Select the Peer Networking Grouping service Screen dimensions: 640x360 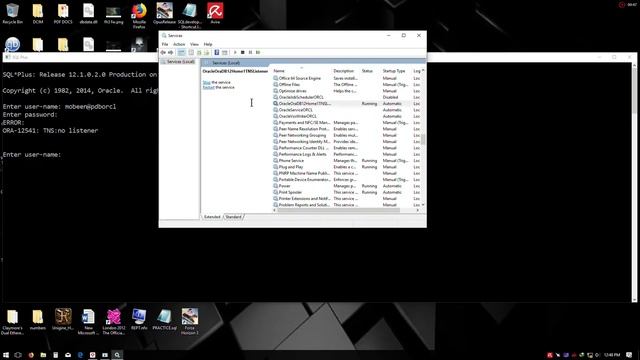click(347, 135)
